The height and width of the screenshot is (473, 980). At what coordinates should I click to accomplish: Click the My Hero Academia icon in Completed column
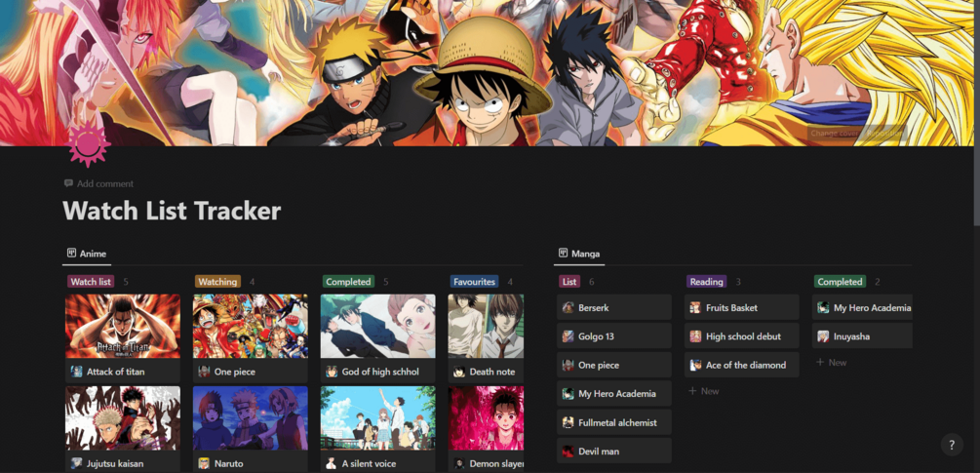[823, 307]
